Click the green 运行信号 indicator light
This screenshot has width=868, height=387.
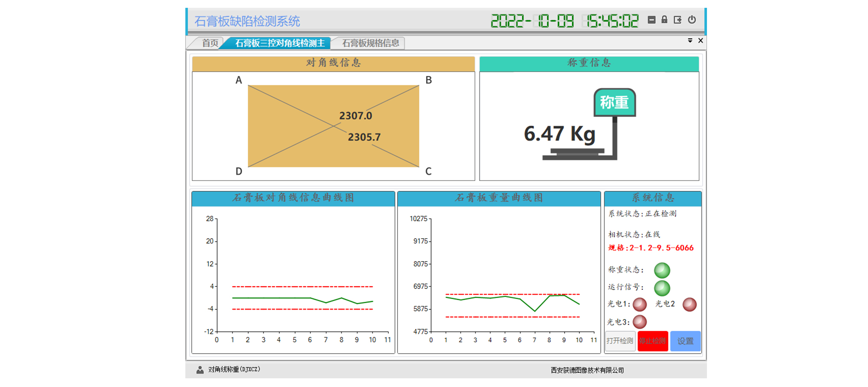pyautogui.click(x=662, y=288)
